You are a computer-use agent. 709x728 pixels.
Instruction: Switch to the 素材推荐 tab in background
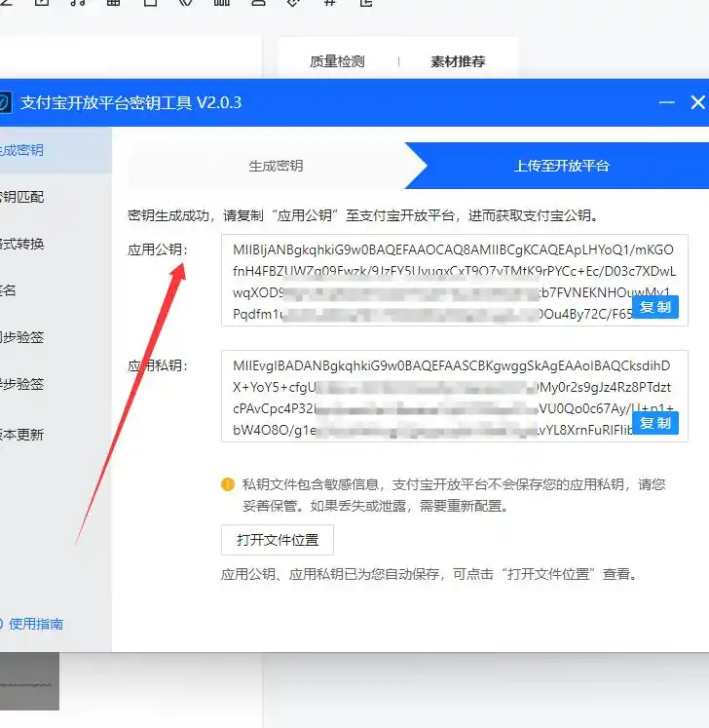tap(458, 61)
